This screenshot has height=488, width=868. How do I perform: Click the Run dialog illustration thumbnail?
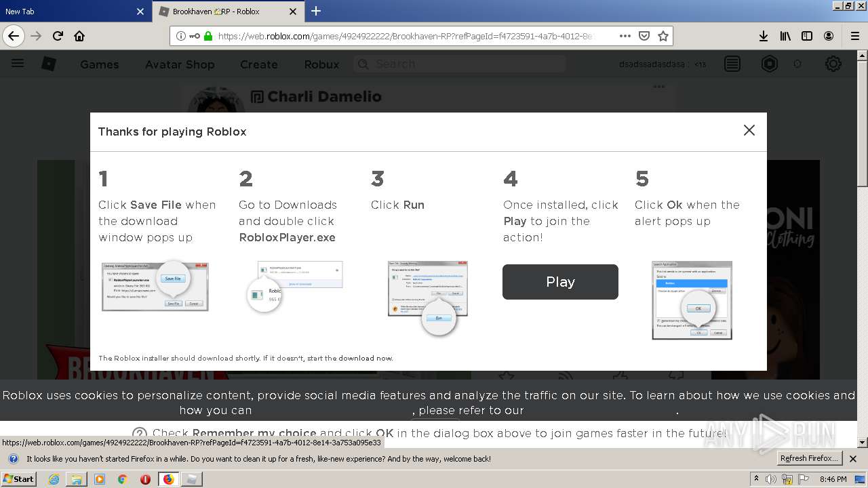tap(428, 297)
